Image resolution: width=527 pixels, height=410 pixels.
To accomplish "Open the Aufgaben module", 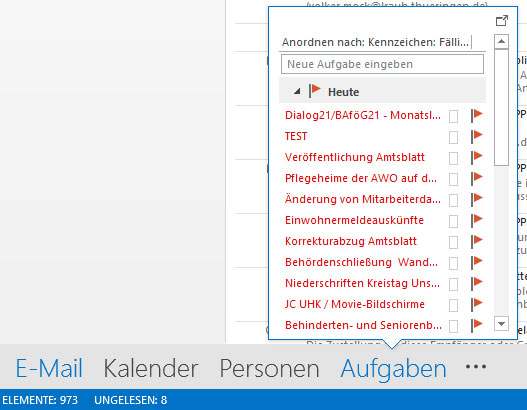I will click(x=393, y=369).
